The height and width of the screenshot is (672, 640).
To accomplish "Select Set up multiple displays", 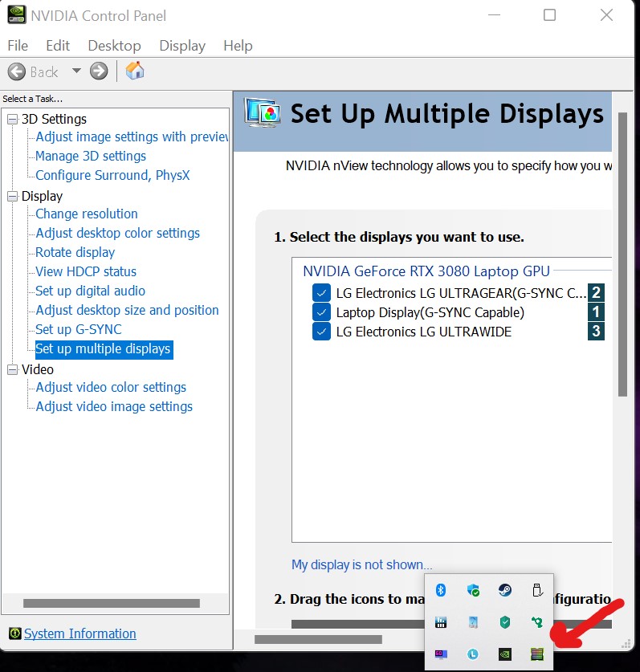I will (x=104, y=349).
